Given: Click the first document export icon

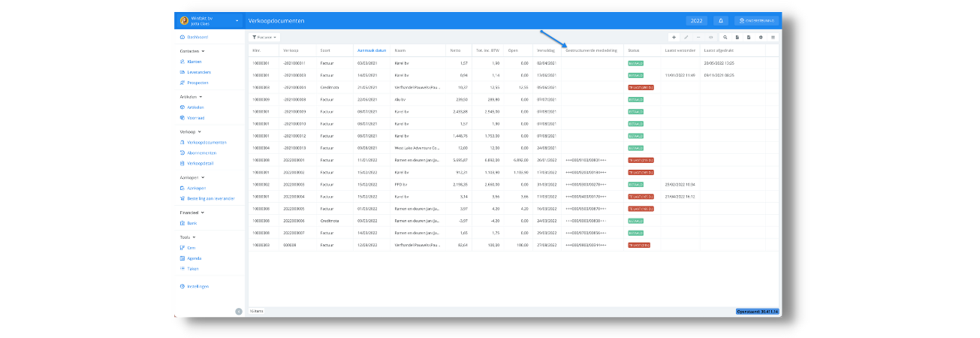Looking at the screenshot, I should tap(737, 37).
